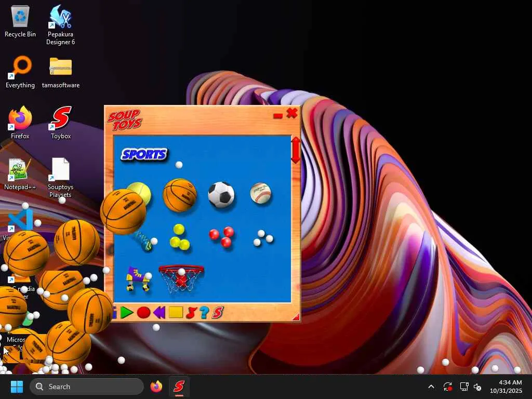Open the tamasoftware zip folder
Image resolution: width=532 pixels, height=399 pixels.
click(61, 73)
